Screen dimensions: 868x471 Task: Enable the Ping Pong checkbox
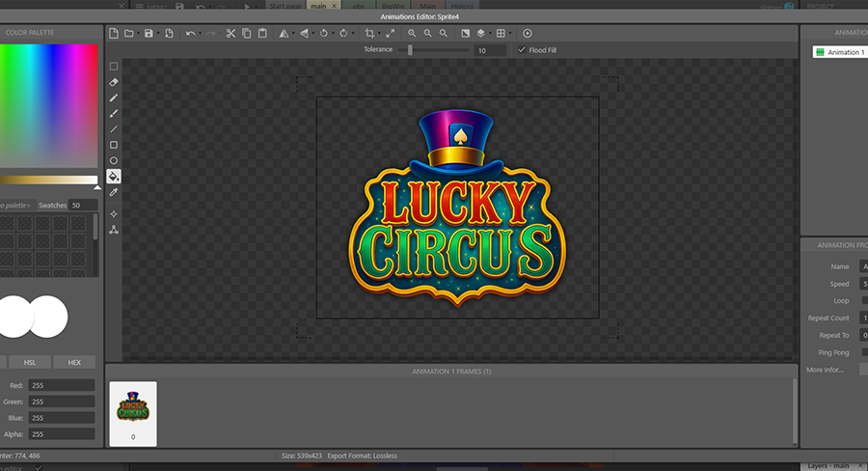pos(864,352)
